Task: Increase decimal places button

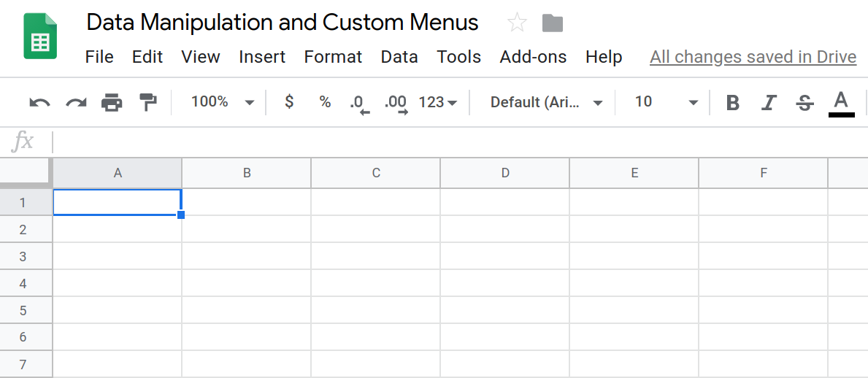Action: click(396, 103)
